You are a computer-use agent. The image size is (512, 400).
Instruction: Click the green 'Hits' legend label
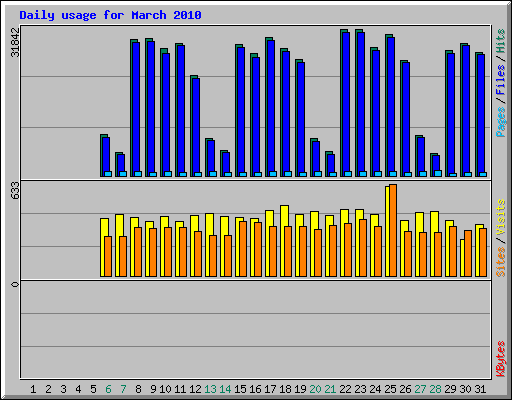click(x=501, y=41)
